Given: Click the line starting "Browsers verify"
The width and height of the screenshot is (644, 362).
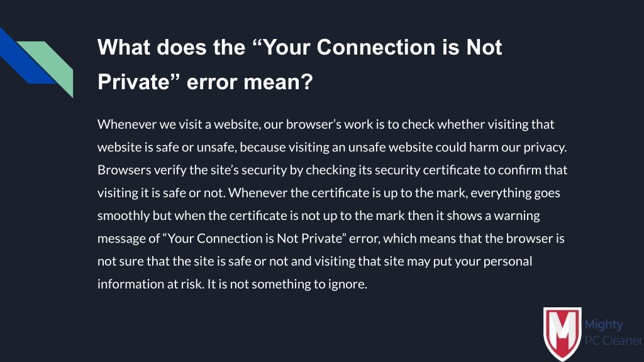Looking at the screenshot, I should click(x=332, y=170).
